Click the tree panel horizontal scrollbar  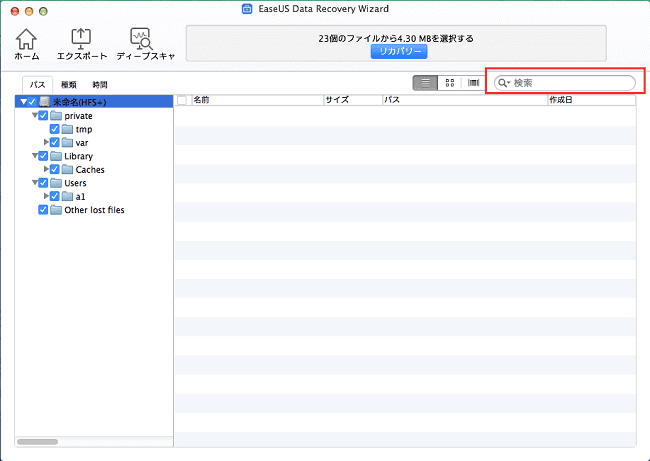tap(37, 442)
